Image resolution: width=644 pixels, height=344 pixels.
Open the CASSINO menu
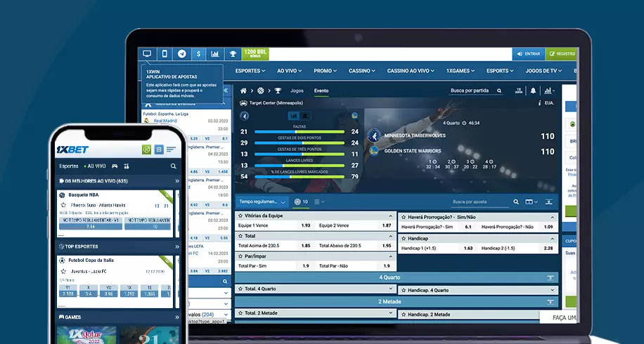pos(362,71)
